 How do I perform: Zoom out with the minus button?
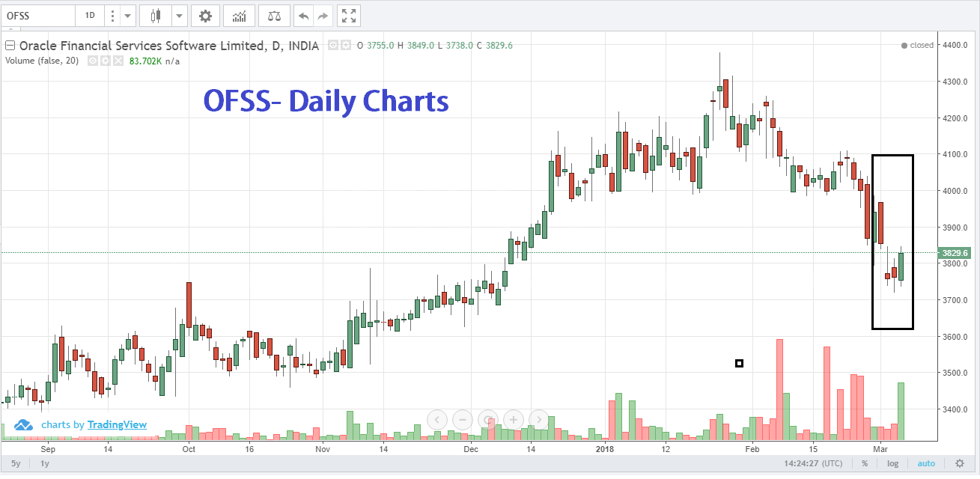pos(463,419)
